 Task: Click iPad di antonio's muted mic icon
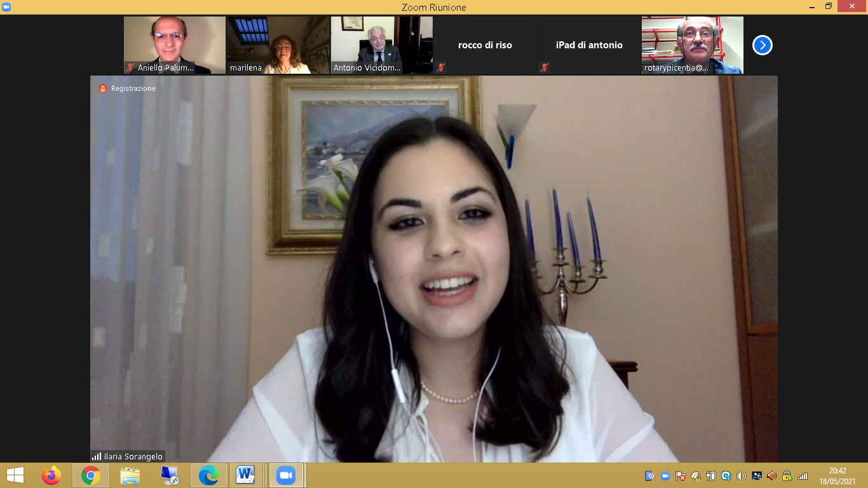click(x=545, y=67)
